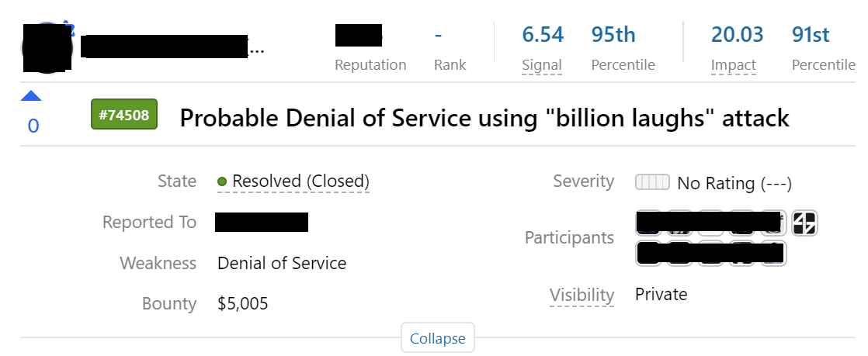The height and width of the screenshot is (356, 868).
Task: Collapse the report details section
Action: pos(437,338)
